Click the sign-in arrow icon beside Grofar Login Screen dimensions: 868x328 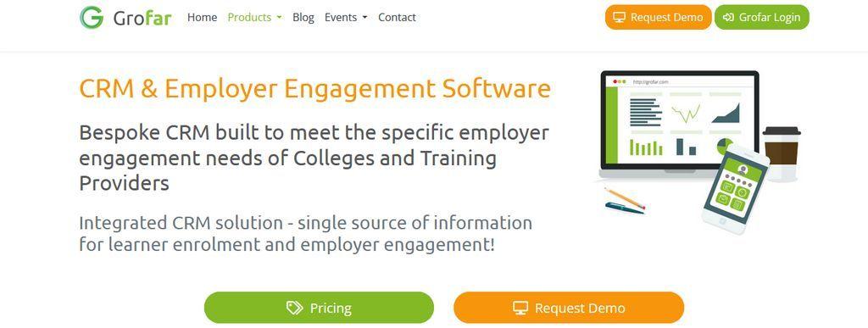pos(728,17)
